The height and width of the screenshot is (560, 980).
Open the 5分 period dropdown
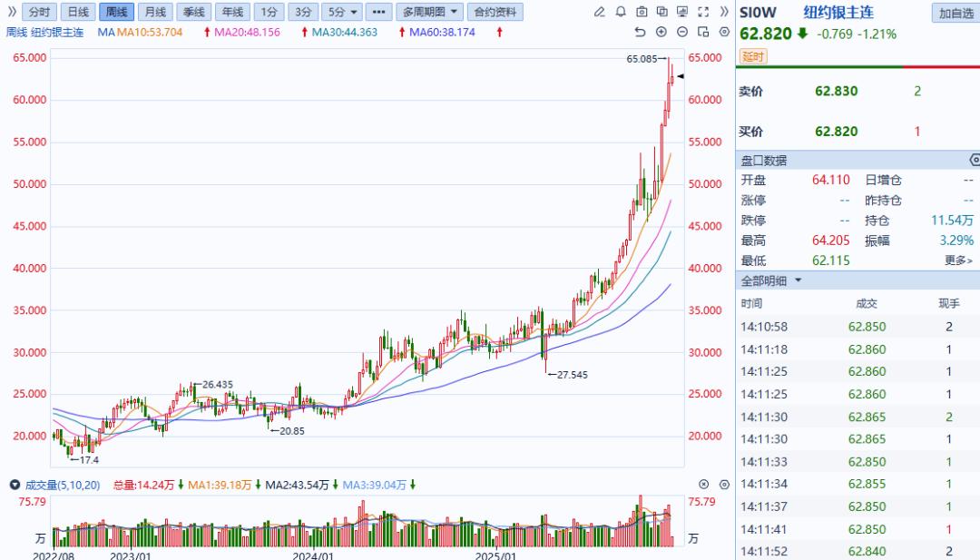click(x=342, y=12)
